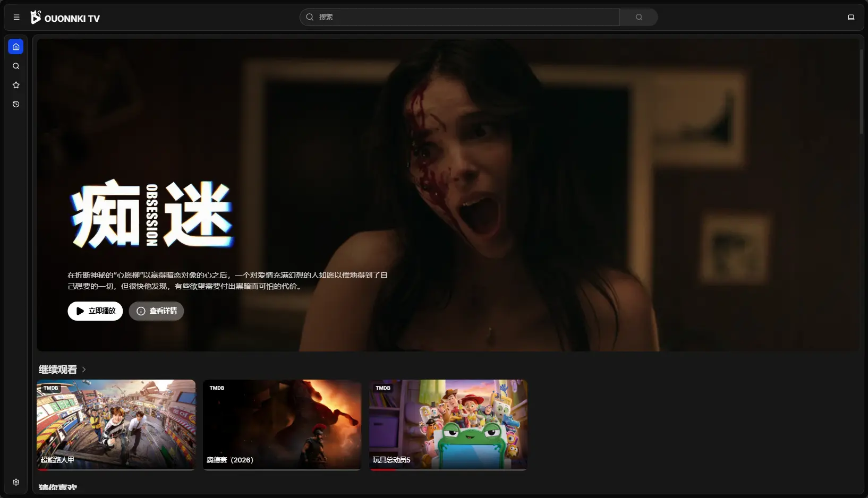Open the 玩具总动员5 thumbnail

448,424
